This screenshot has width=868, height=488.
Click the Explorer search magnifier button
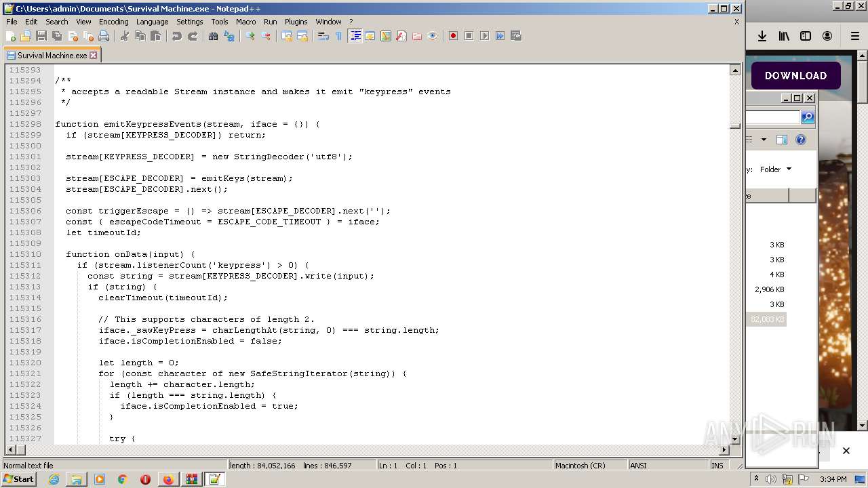[x=808, y=117]
